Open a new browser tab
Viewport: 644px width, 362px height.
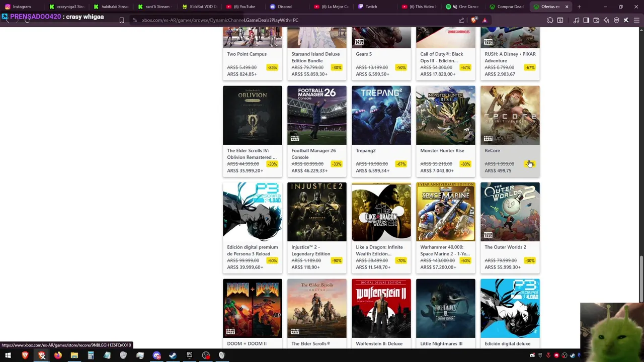click(x=579, y=7)
